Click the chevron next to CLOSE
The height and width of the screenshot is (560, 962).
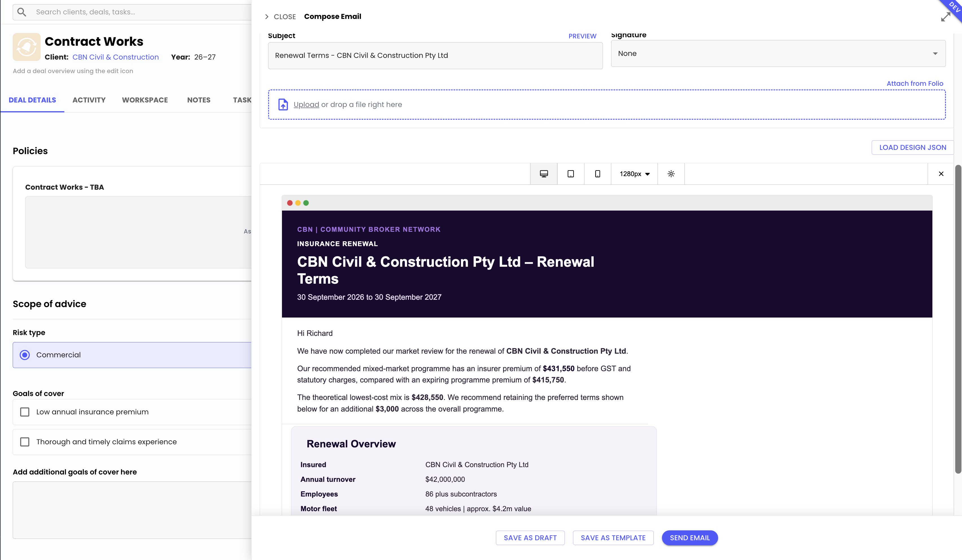(x=267, y=16)
